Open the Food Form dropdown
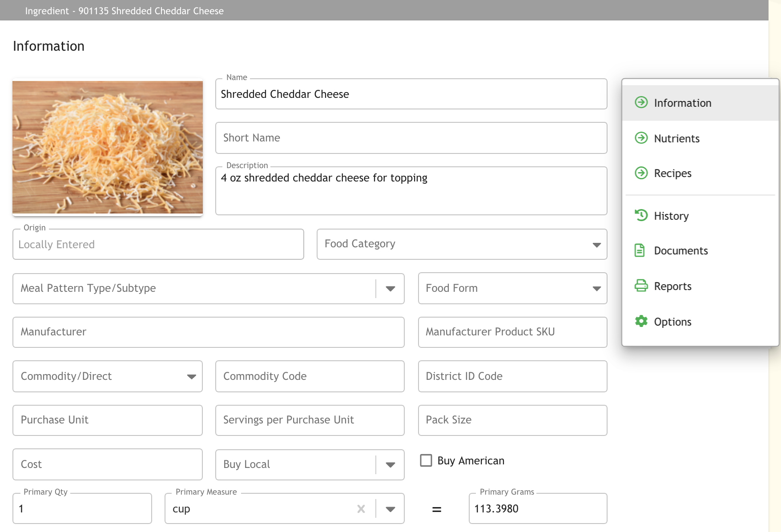Image resolution: width=781 pixels, height=532 pixels. [513, 289]
